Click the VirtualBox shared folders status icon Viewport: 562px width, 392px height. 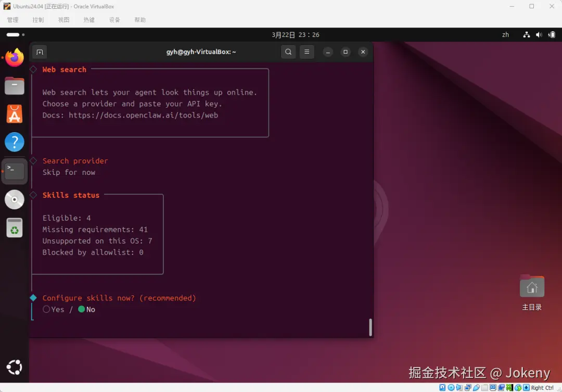(484, 388)
